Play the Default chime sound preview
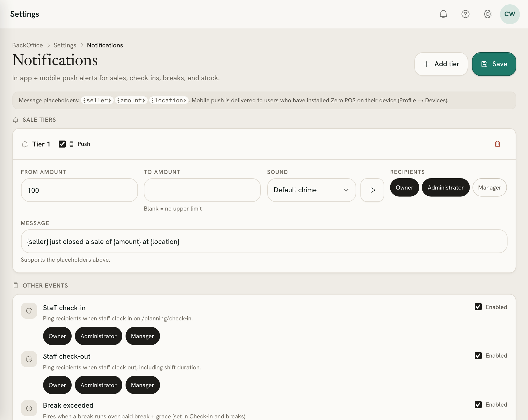The width and height of the screenshot is (528, 420). click(x=372, y=190)
